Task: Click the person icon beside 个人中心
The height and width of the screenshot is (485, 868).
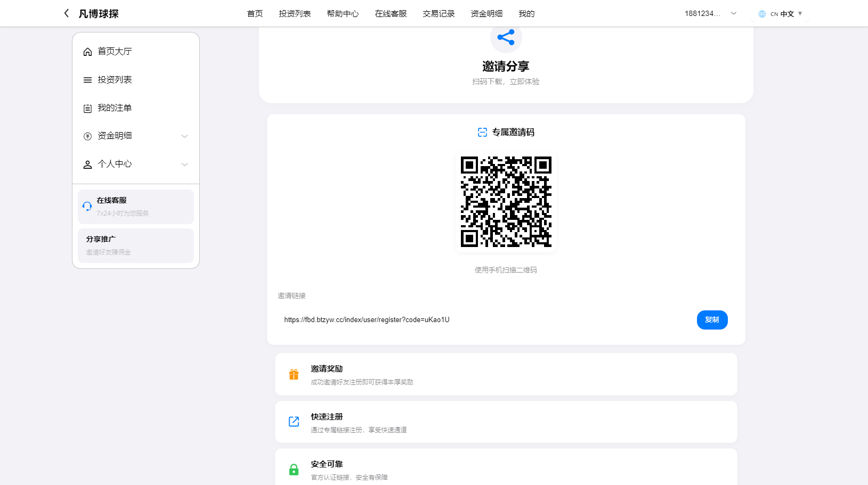Action: tap(87, 165)
